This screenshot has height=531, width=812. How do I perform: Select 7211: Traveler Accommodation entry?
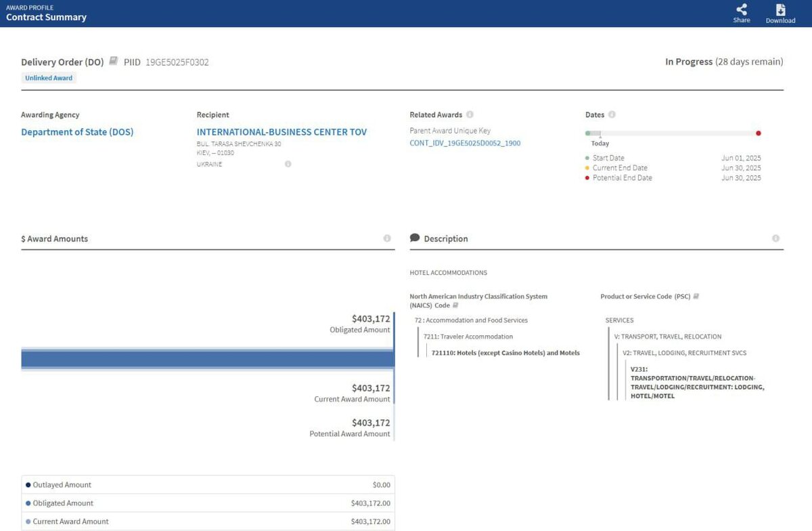[468, 337]
